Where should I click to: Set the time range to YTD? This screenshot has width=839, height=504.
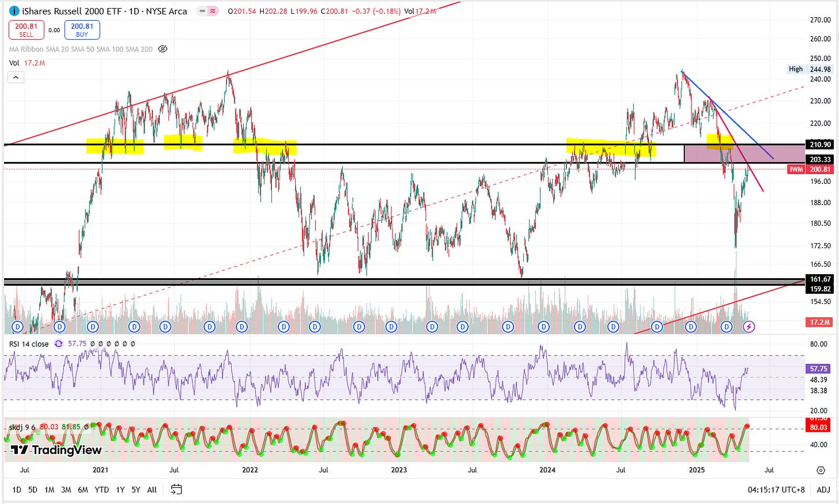click(x=101, y=490)
